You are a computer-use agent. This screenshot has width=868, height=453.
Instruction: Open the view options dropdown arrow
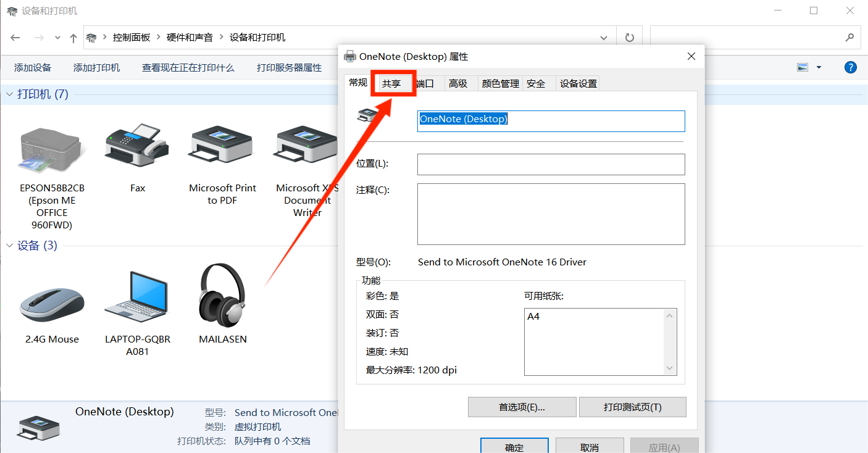point(819,67)
